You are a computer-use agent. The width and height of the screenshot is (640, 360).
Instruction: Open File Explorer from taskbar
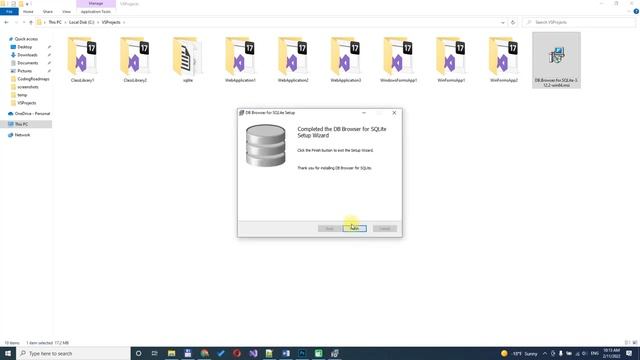click(171, 353)
